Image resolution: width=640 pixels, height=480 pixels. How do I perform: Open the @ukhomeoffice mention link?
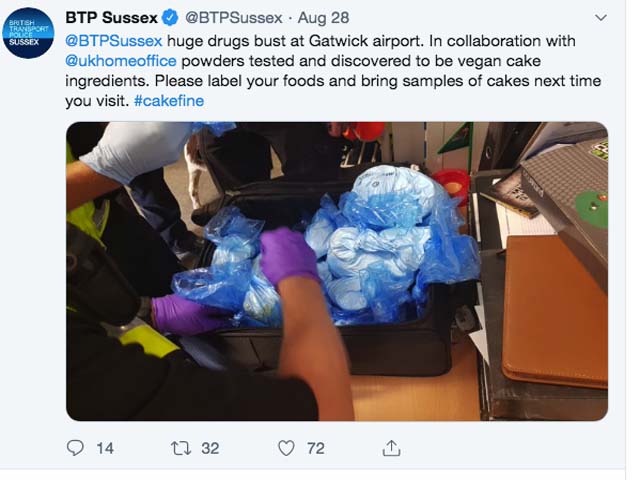point(121,61)
